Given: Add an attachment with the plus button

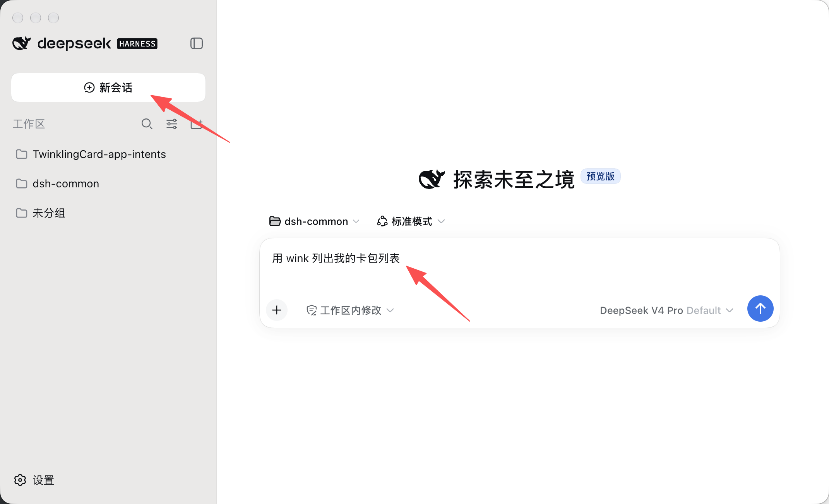Looking at the screenshot, I should (x=277, y=310).
